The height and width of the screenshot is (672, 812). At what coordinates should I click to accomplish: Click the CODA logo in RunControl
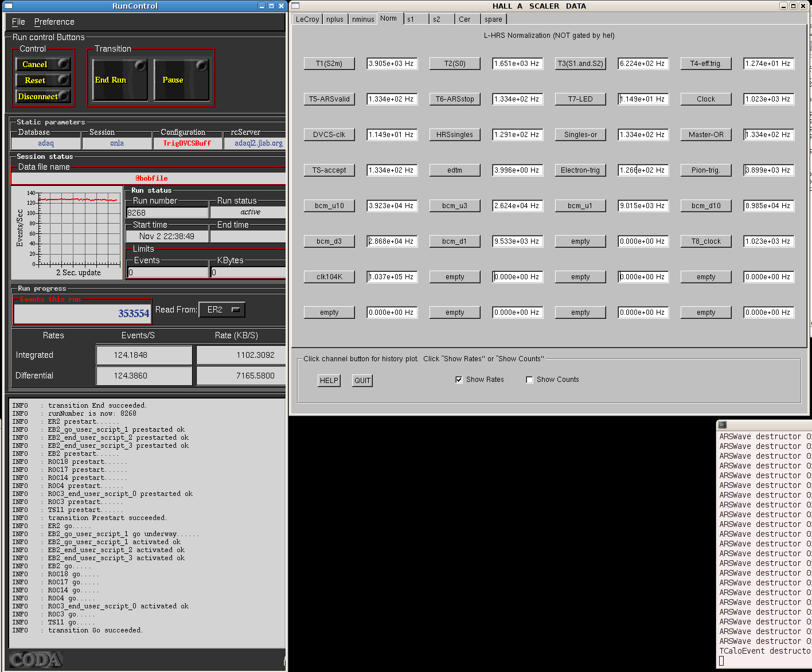(36, 659)
